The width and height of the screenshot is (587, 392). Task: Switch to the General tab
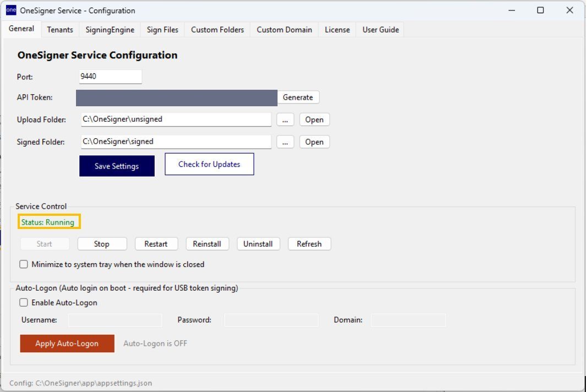click(x=21, y=29)
